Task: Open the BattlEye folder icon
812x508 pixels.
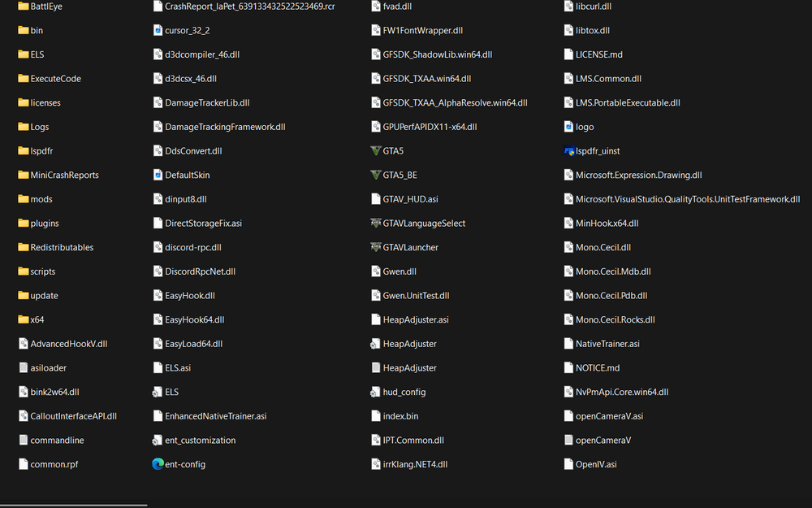Action: point(24,7)
